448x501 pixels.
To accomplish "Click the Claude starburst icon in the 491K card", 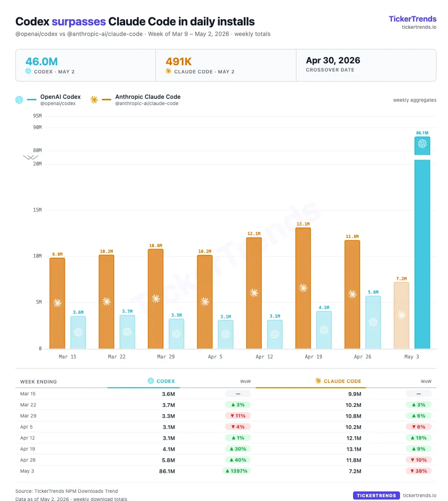I will pyautogui.click(x=168, y=71).
